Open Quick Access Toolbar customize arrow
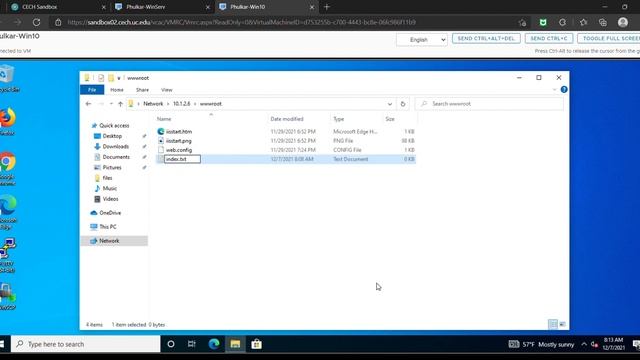The width and height of the screenshot is (640, 360). [119, 78]
